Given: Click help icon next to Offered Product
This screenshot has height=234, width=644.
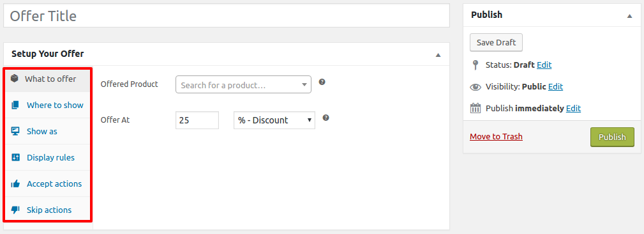Looking at the screenshot, I should 322,82.
